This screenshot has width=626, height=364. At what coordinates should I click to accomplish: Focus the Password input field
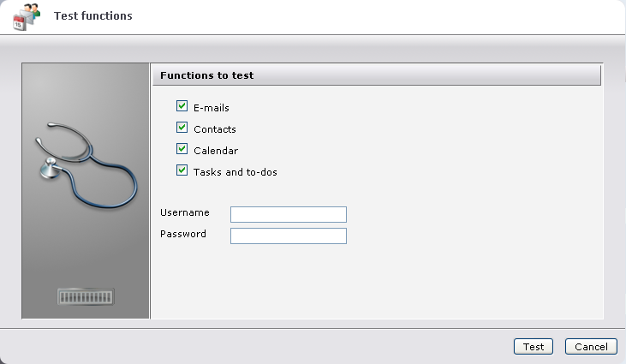pyautogui.click(x=289, y=236)
